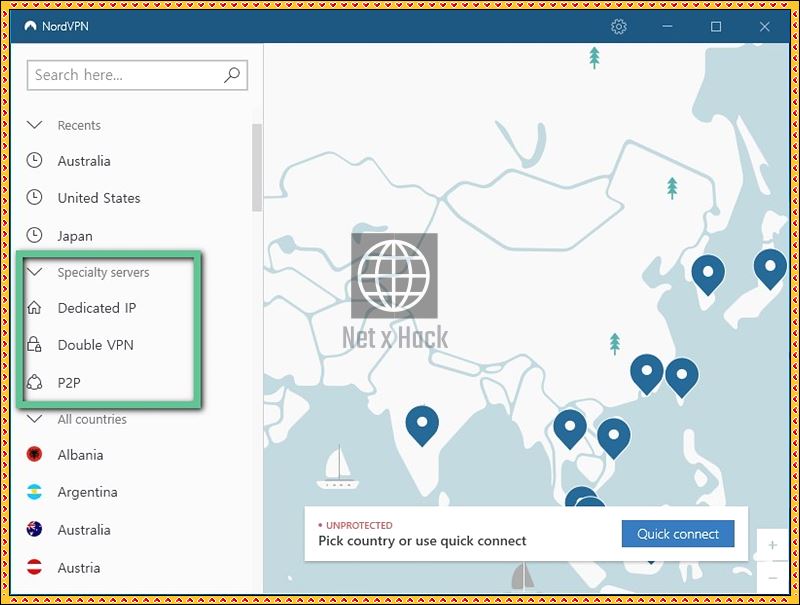The height and width of the screenshot is (605, 800).
Task: Click the map pin over India
Action: 422,425
